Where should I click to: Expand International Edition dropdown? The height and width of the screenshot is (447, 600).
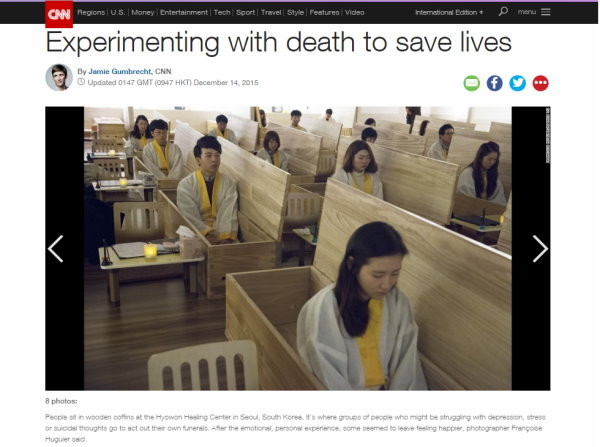[x=449, y=12]
